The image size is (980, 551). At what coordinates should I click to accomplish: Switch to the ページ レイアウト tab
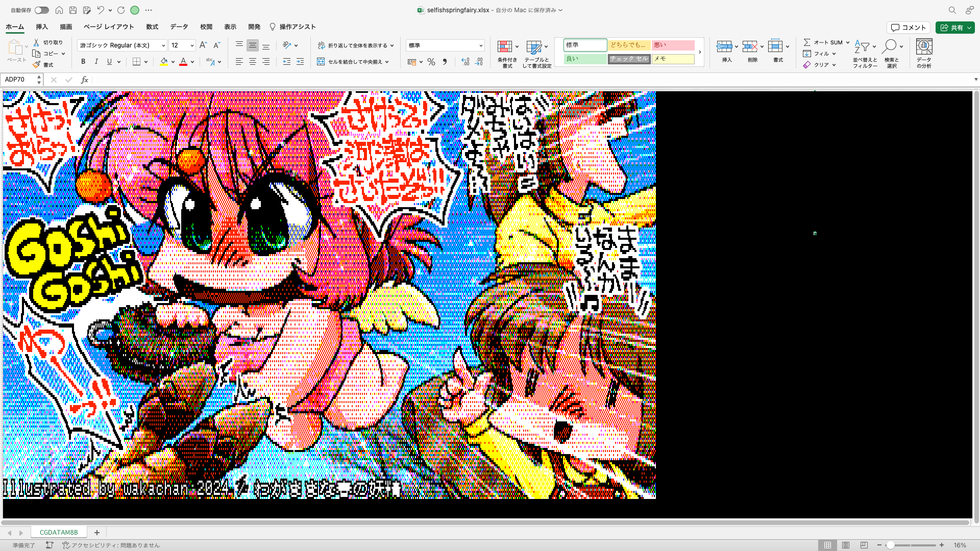coord(109,27)
